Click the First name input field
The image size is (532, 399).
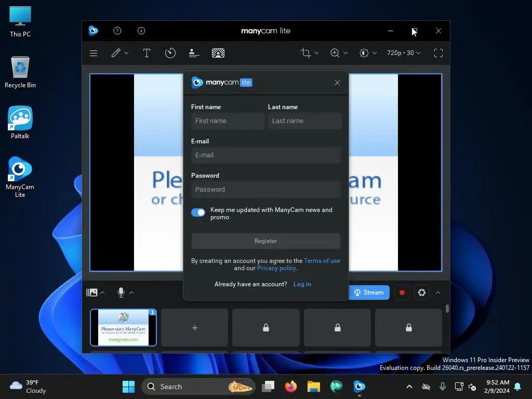point(228,121)
